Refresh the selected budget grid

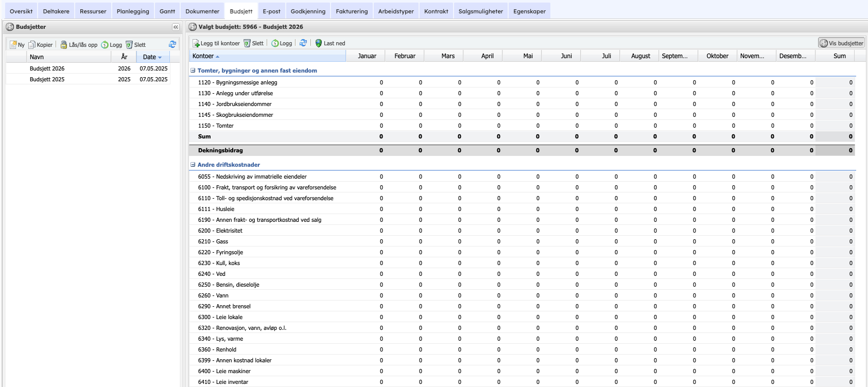[x=303, y=43]
